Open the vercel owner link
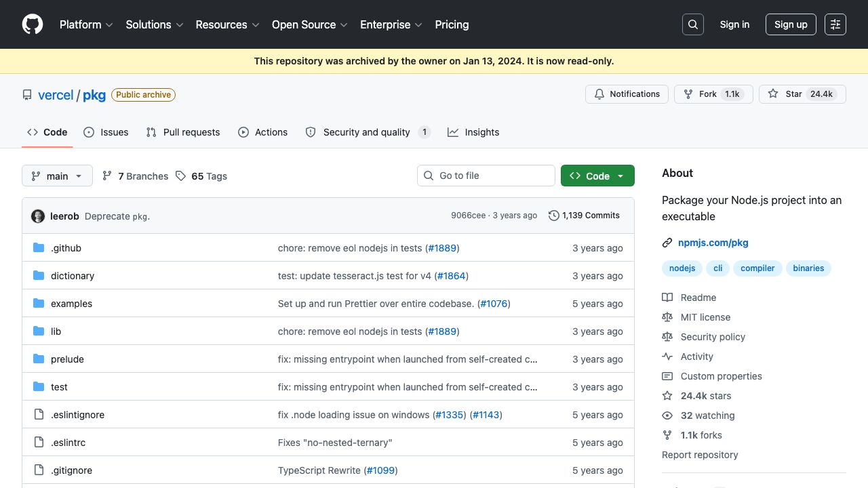Screen dimensions: 868x488 click(x=56, y=95)
